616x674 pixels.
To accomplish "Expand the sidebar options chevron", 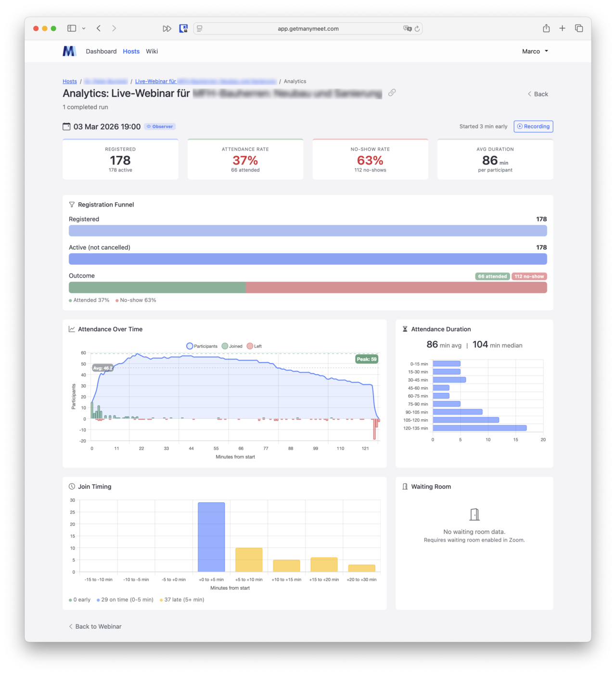I will tap(84, 28).
